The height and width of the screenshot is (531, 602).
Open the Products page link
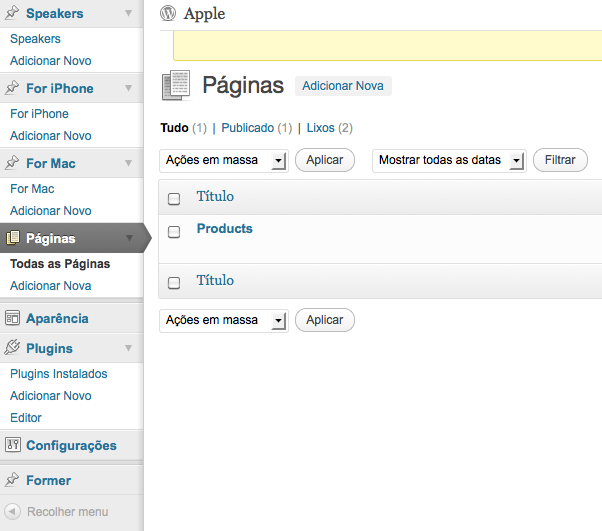tap(225, 228)
